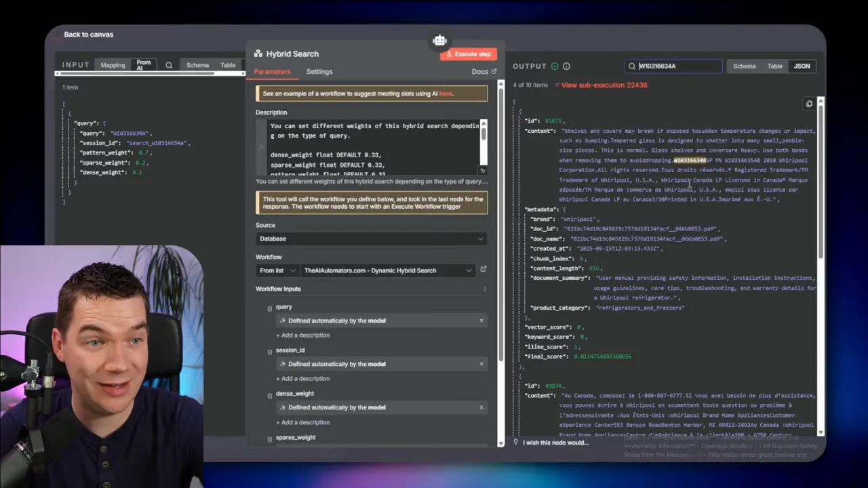Switch to the Settings tab
868x488 pixels.
(319, 72)
